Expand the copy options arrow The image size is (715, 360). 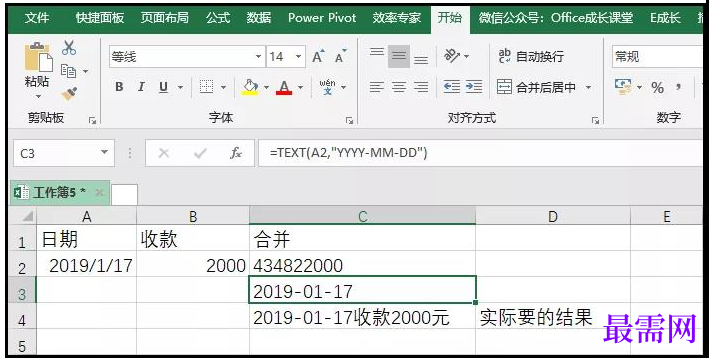click(85, 71)
